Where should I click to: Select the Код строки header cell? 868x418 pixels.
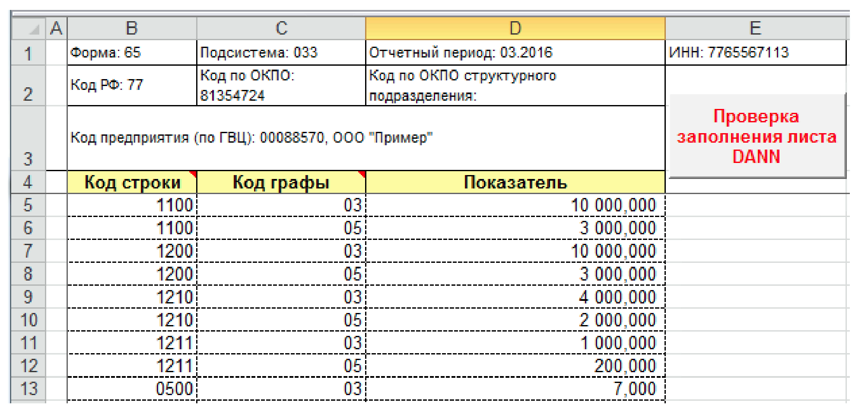(x=132, y=182)
